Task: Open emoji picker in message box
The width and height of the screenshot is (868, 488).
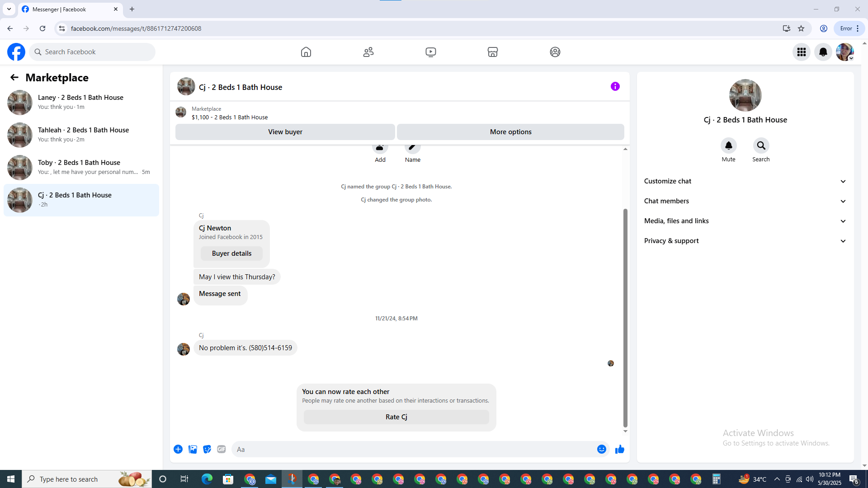Action: [602, 449]
